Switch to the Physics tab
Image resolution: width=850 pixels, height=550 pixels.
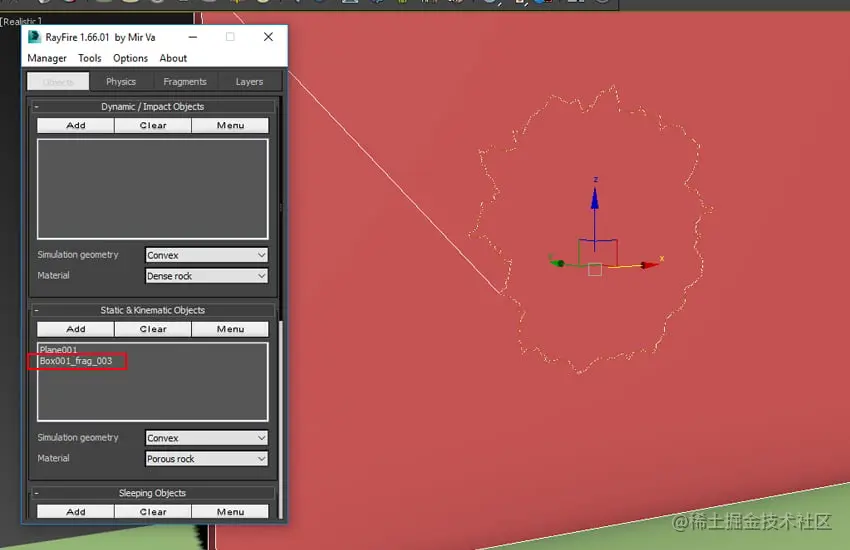click(121, 82)
